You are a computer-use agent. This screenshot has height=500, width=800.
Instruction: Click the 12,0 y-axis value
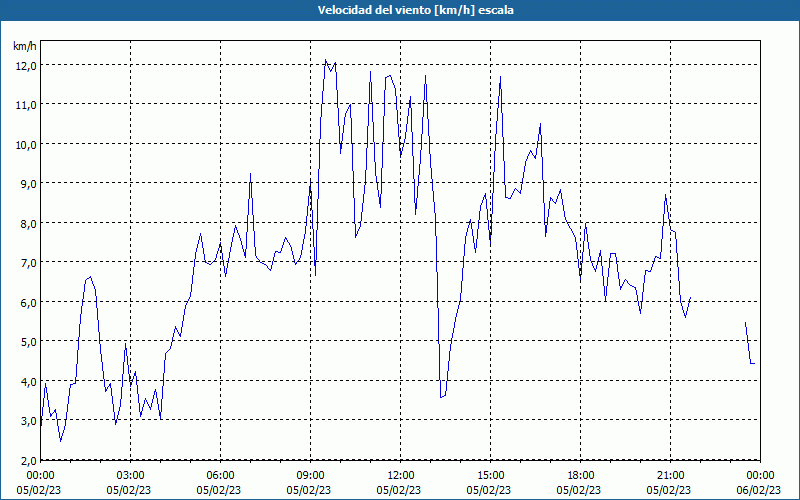coord(26,65)
